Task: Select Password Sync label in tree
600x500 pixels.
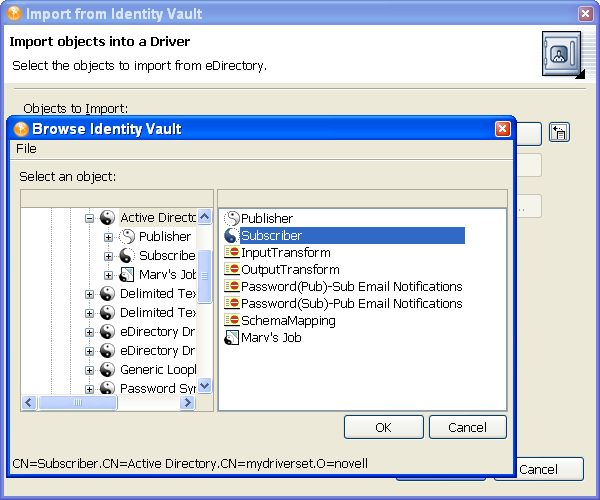Action: [x=158, y=388]
